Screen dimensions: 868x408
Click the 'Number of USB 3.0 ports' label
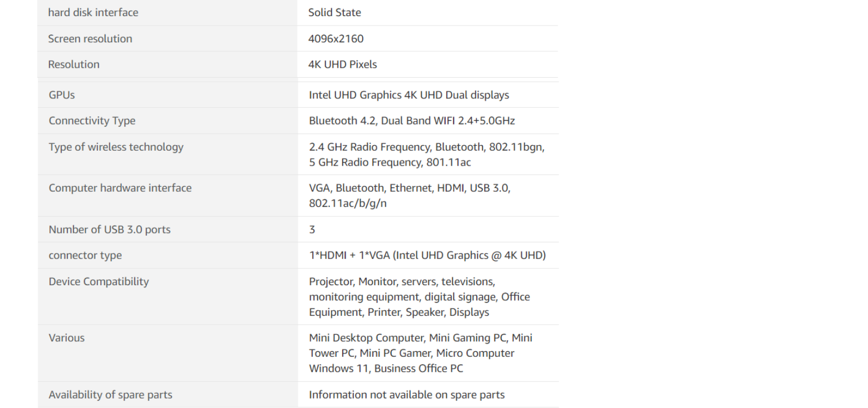110,230
